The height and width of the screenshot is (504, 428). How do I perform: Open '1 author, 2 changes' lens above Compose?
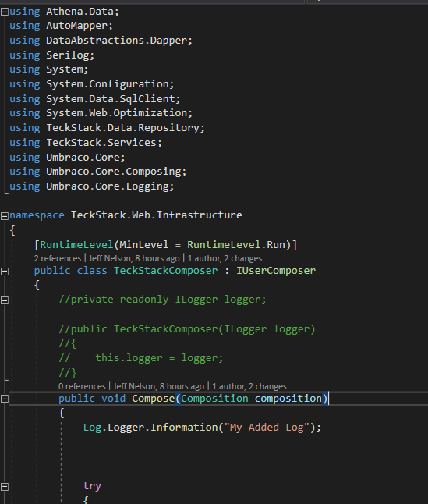[249, 386]
